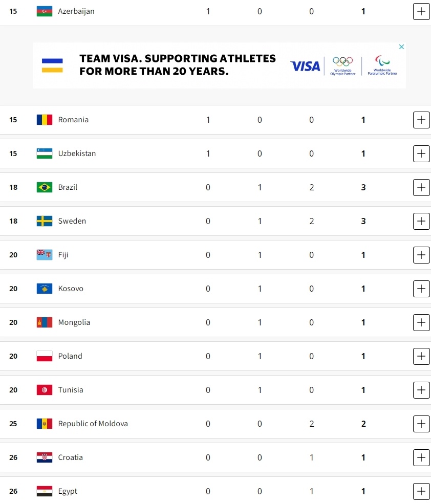This screenshot has height=504, width=431.
Task: Click the Olympic rings partner logo
Action: (x=343, y=66)
